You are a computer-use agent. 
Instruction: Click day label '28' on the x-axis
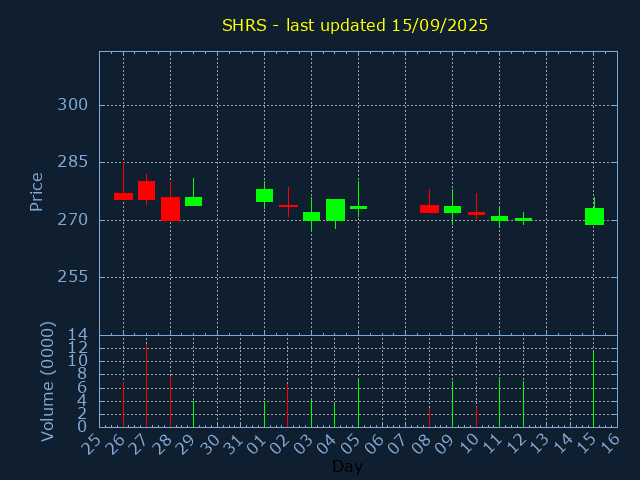pyautogui.click(x=161, y=444)
